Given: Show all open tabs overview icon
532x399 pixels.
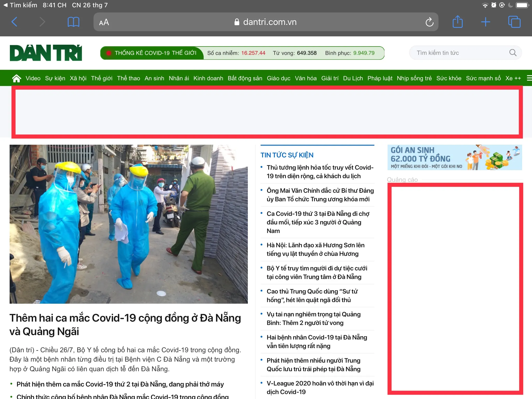Looking at the screenshot, I should 514,22.
